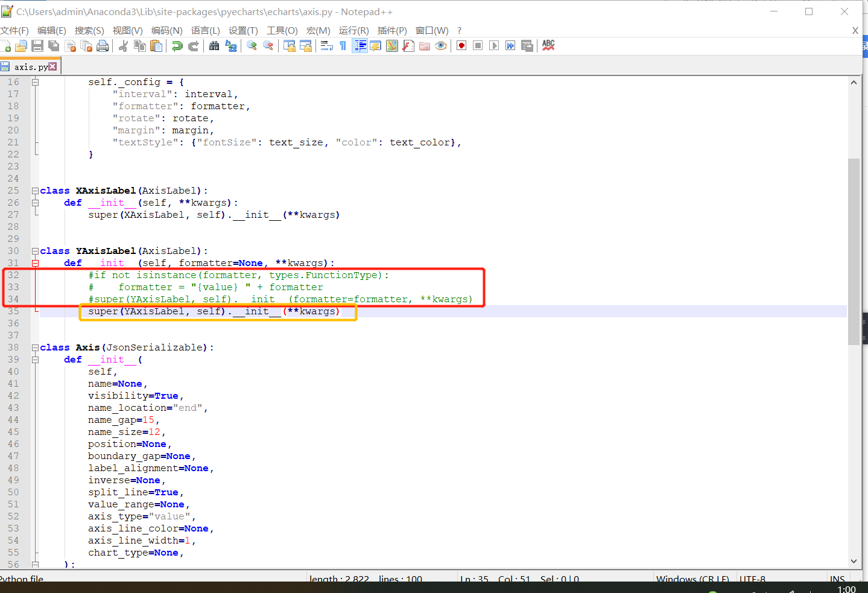Click line number 35 in margin
Screen dimensions: 868x593
click(13, 311)
